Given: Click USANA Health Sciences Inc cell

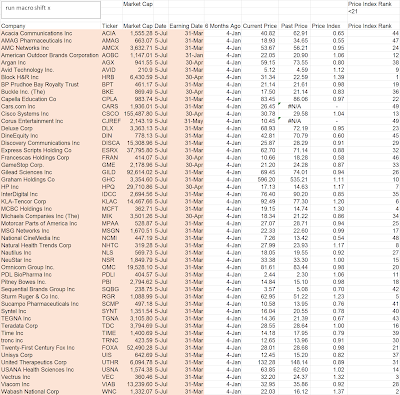Looking at the screenshot, I should pyautogui.click(x=51, y=370).
